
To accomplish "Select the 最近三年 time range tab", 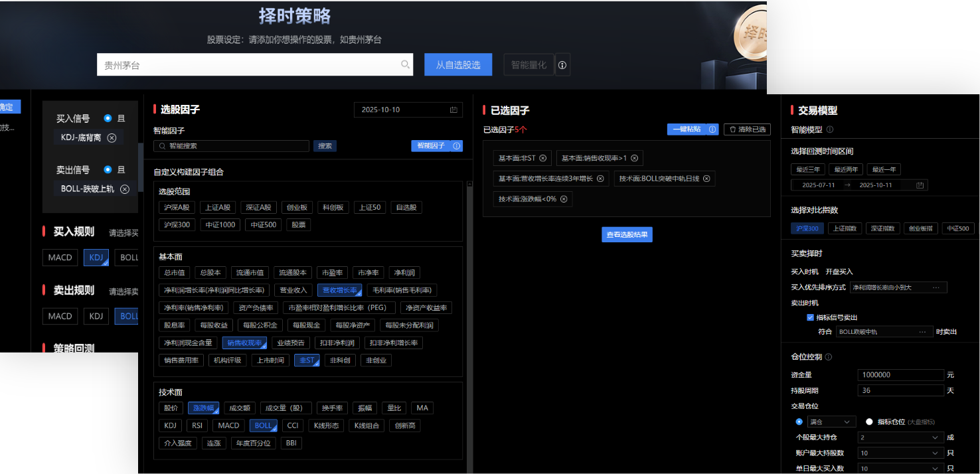I will click(x=808, y=169).
